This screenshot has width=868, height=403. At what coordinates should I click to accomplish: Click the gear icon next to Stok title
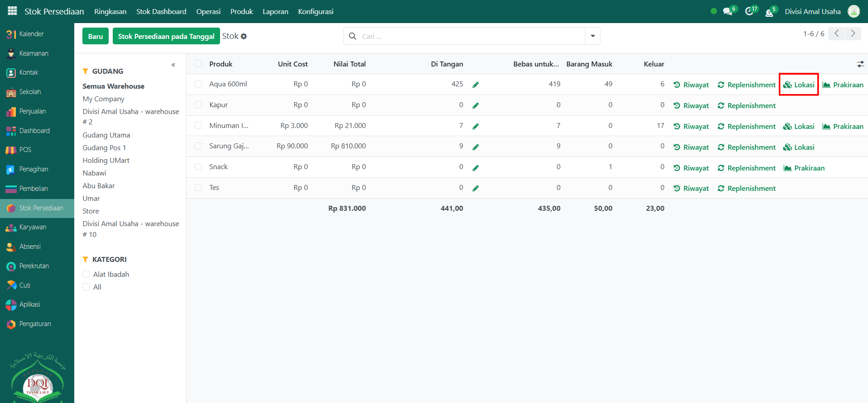244,36
